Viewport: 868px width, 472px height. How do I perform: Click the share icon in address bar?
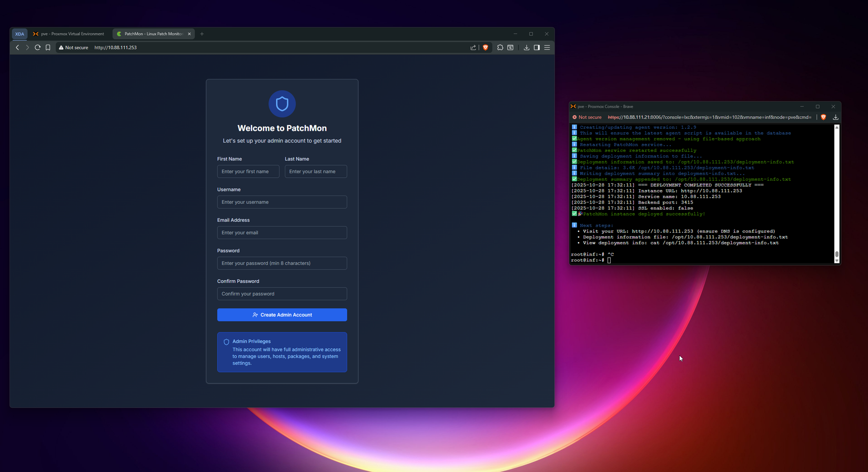(473, 47)
